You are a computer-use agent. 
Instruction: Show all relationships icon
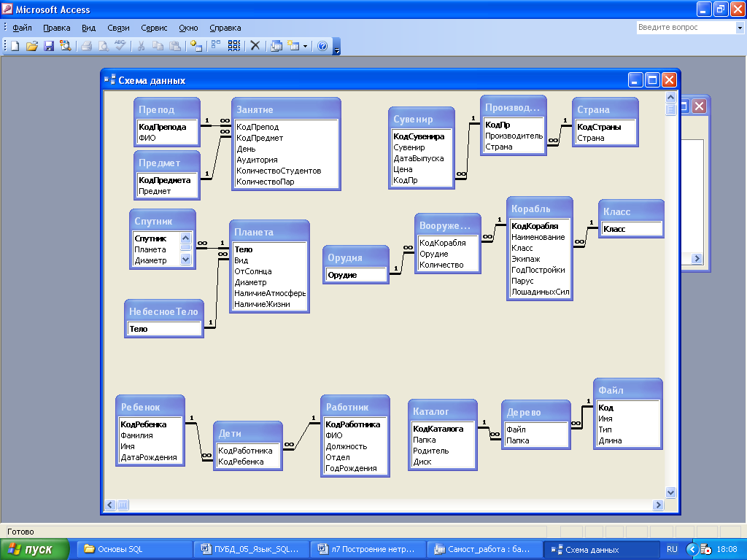[x=234, y=46]
